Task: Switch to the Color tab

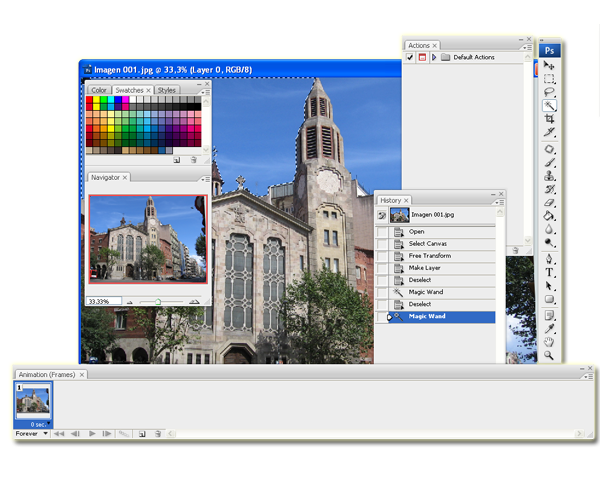Action: [x=99, y=90]
